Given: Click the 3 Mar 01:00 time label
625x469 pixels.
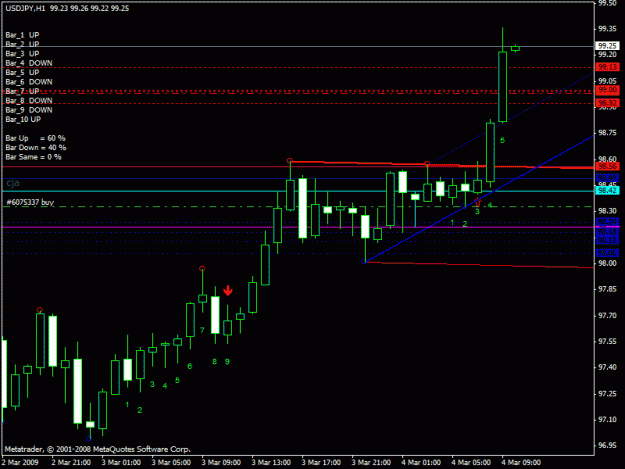Looking at the screenshot, I should pos(121,463).
